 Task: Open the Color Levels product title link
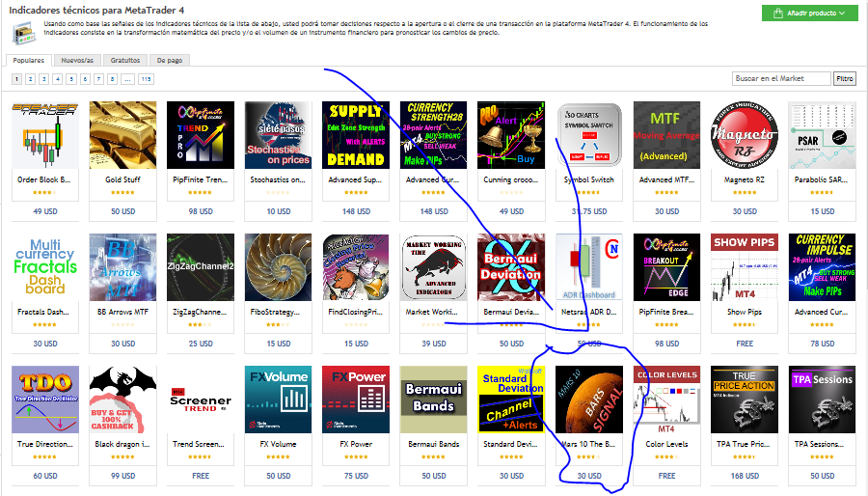(x=666, y=444)
